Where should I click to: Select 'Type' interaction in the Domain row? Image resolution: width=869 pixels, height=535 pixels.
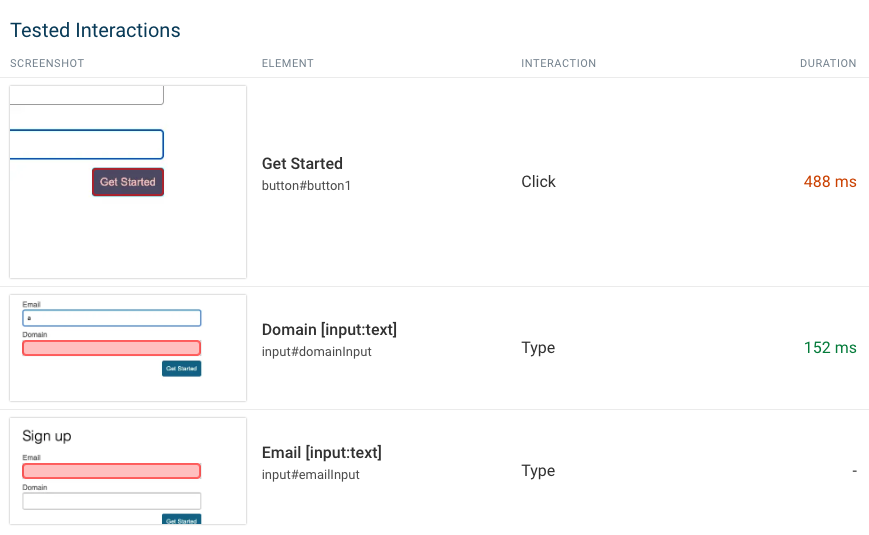click(x=538, y=348)
